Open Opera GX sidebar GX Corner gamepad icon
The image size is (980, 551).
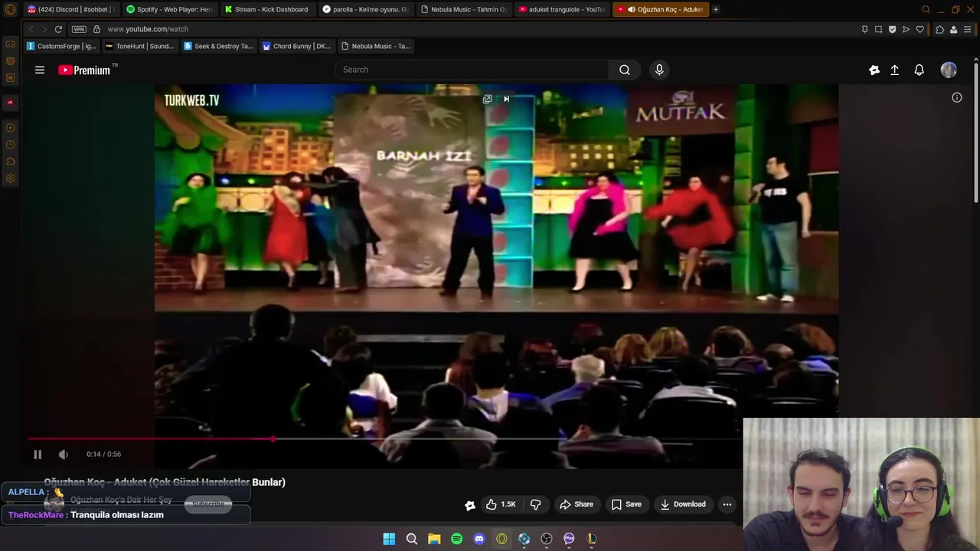coord(10,44)
